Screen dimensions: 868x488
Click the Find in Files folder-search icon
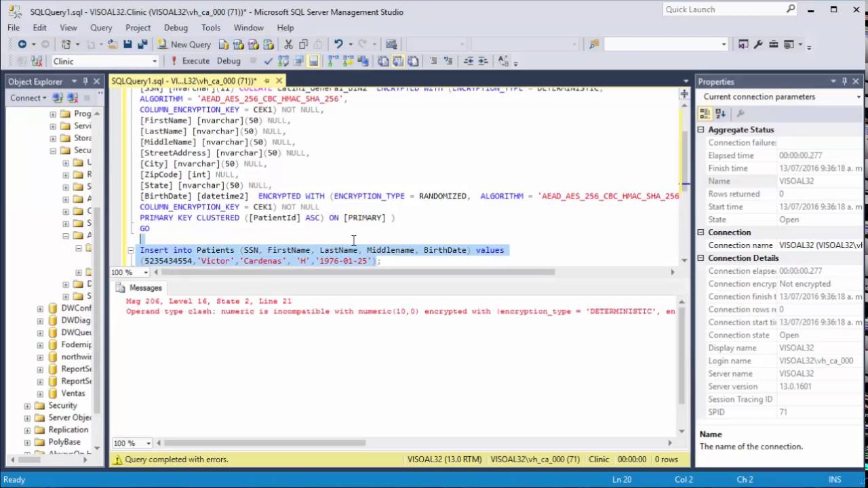(x=594, y=44)
